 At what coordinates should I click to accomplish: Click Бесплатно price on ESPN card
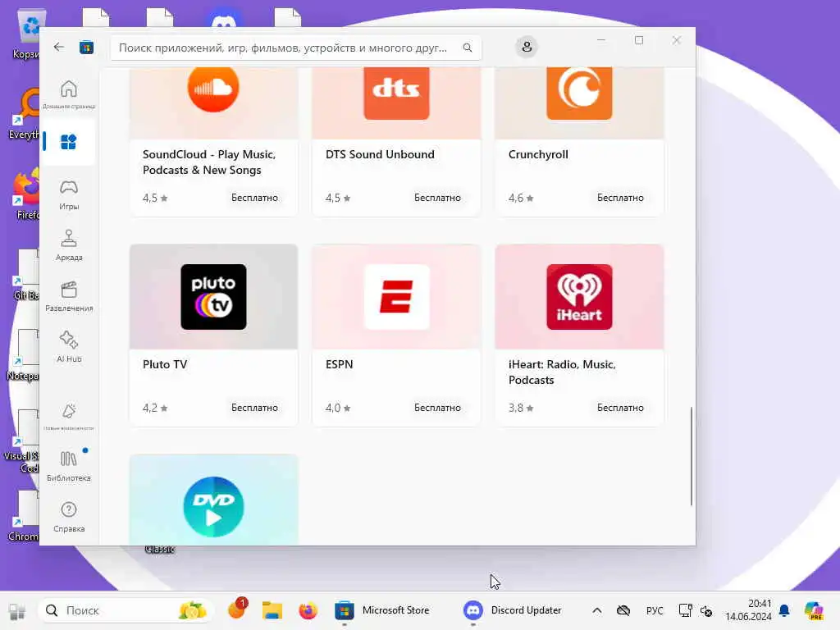[x=437, y=408]
